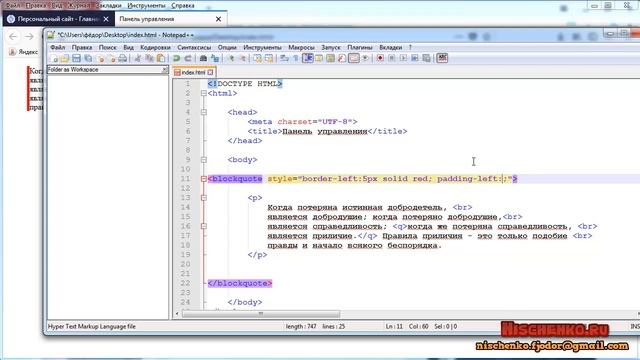Close the Folder as Workspace panel
The image size is (640, 360).
[164, 70]
